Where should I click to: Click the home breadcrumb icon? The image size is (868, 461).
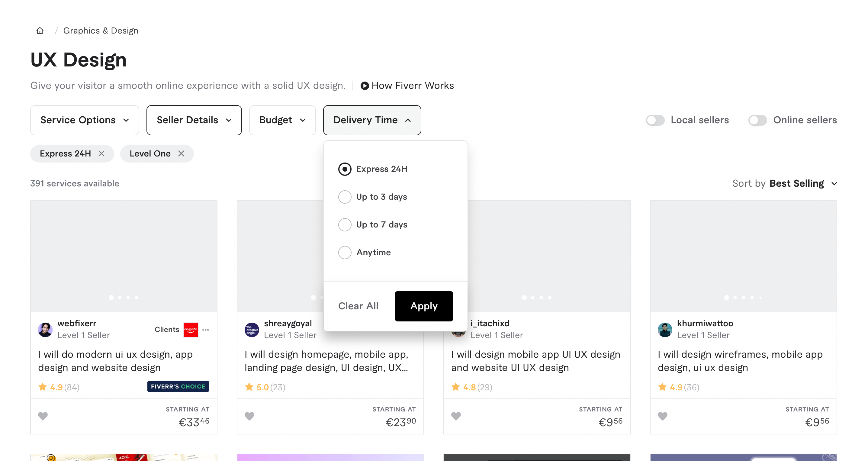(x=40, y=31)
